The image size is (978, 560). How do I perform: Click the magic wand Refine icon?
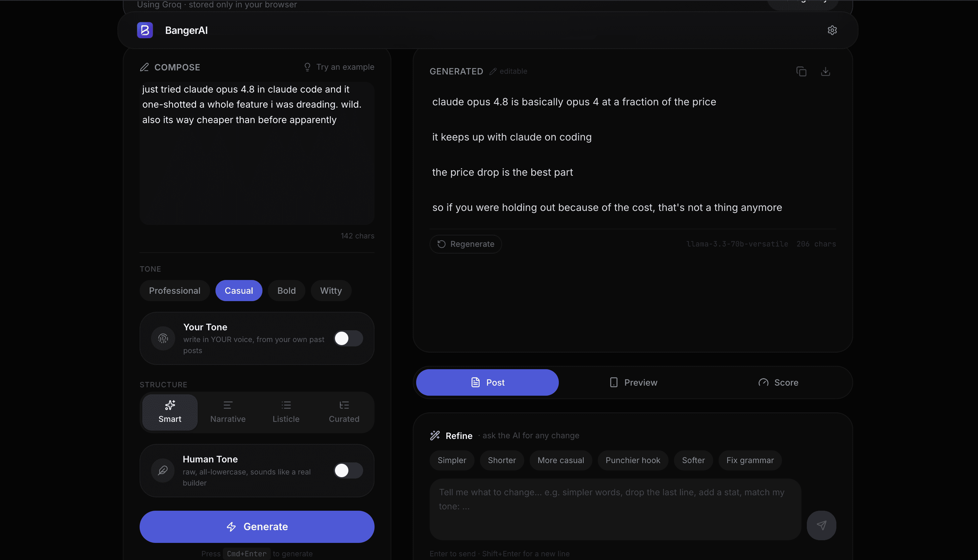pyautogui.click(x=435, y=435)
